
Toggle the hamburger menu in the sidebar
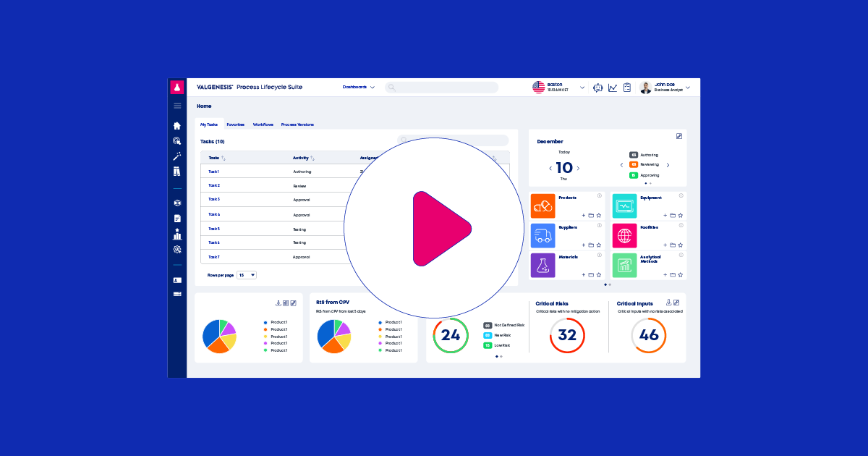[x=177, y=106]
